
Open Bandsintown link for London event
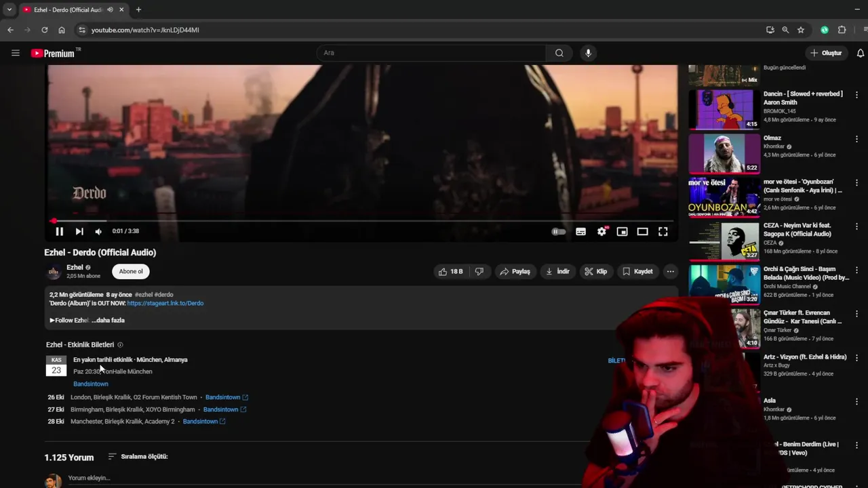(226, 397)
